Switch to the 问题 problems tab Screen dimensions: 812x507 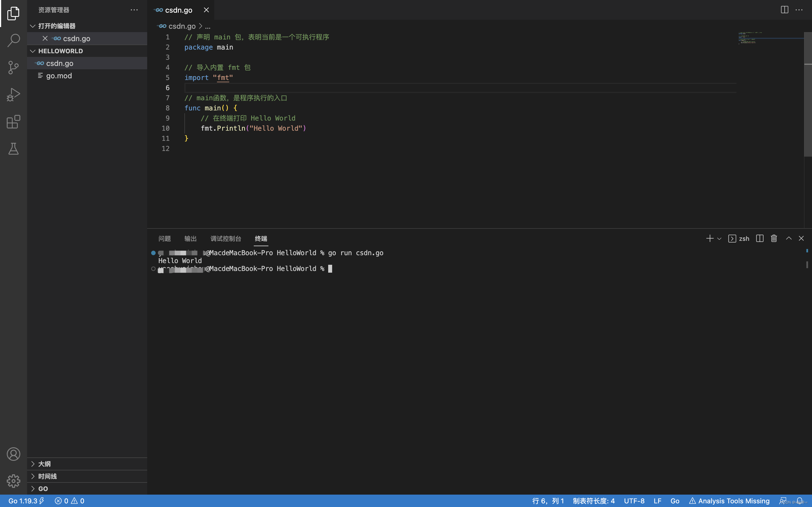coord(164,238)
